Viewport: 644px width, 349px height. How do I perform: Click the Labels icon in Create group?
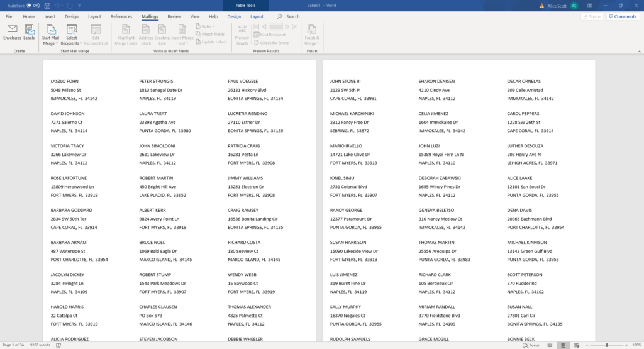[x=30, y=32]
